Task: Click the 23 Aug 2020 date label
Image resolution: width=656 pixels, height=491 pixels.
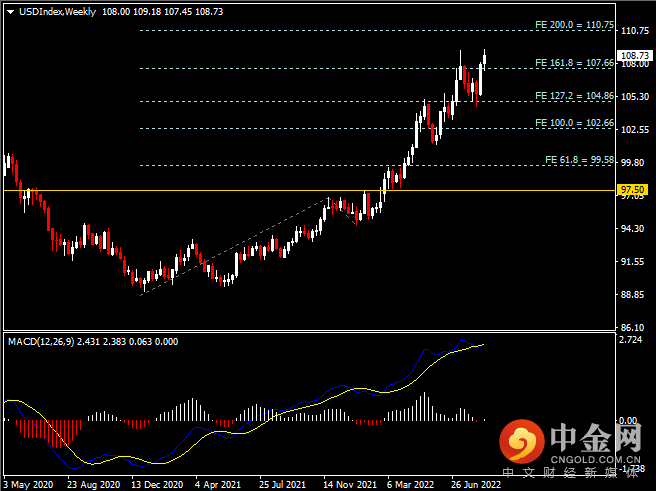Action: (93, 485)
